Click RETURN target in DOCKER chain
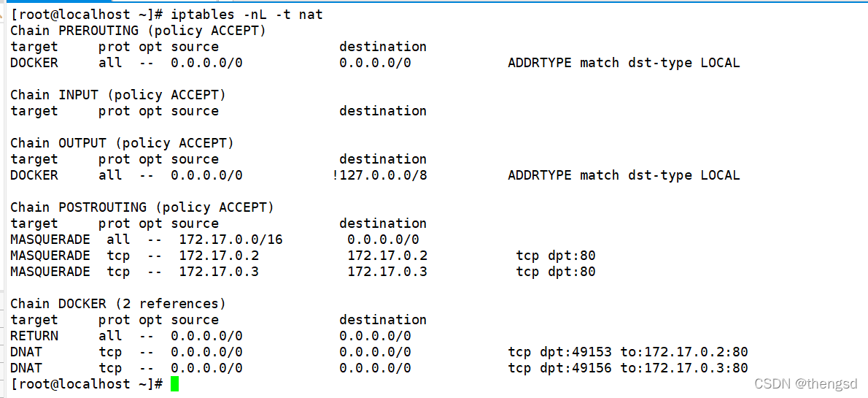 click(x=34, y=336)
